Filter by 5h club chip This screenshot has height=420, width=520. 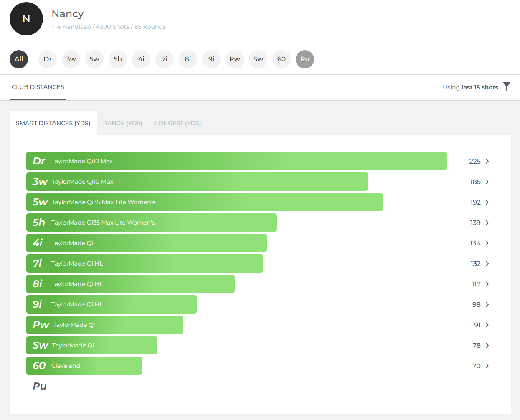click(118, 59)
